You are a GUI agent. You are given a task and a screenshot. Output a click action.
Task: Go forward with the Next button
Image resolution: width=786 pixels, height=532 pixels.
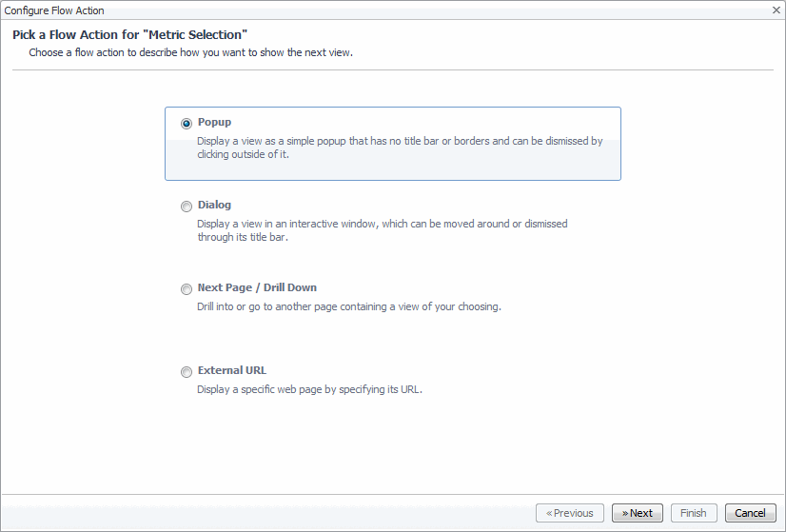(x=638, y=513)
